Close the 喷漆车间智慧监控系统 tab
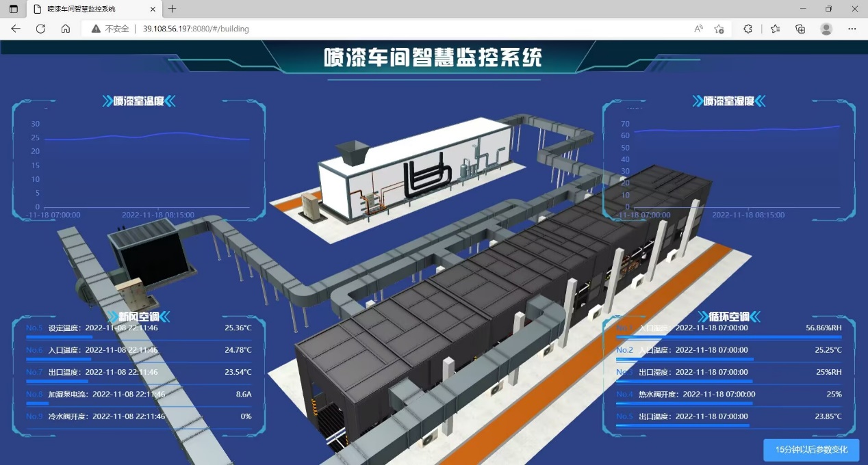 click(x=153, y=9)
